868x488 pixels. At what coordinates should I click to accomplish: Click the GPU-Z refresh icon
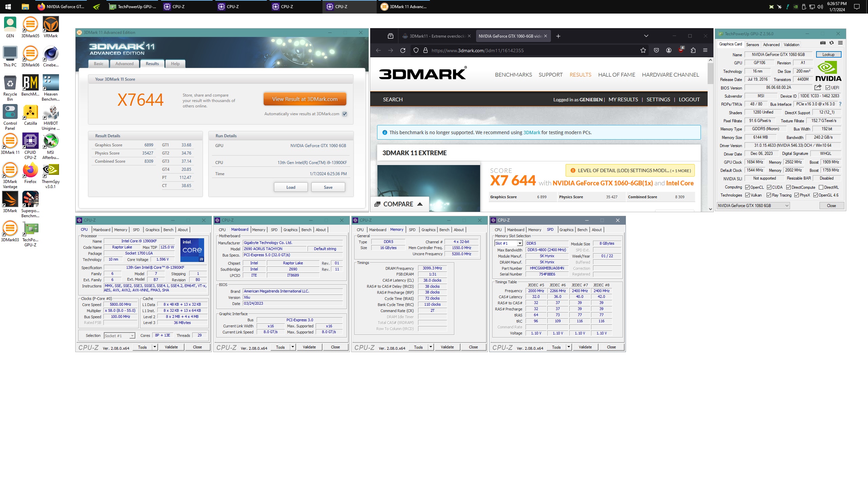(x=831, y=43)
